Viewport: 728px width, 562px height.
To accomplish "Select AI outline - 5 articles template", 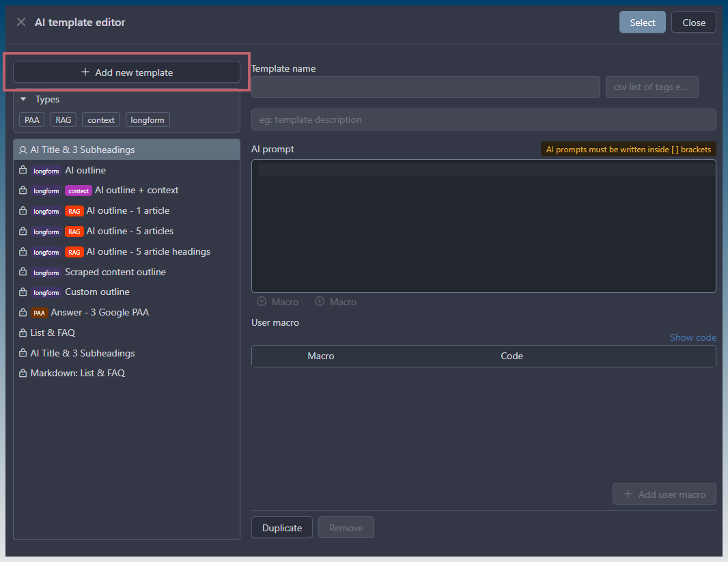I will pyautogui.click(x=127, y=231).
